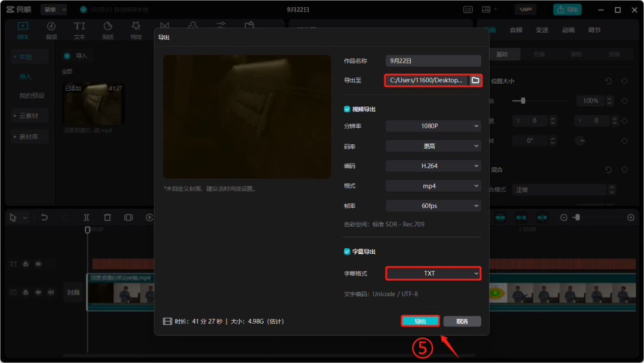Uncheck the 字幕导出 checkbox
644x363 pixels.
[346, 251]
